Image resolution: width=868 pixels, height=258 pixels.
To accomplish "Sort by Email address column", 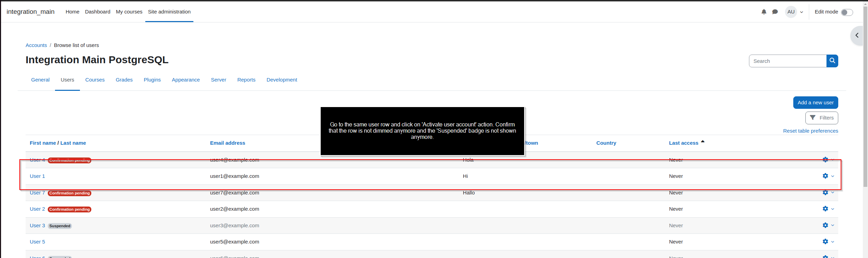I will 227,143.
